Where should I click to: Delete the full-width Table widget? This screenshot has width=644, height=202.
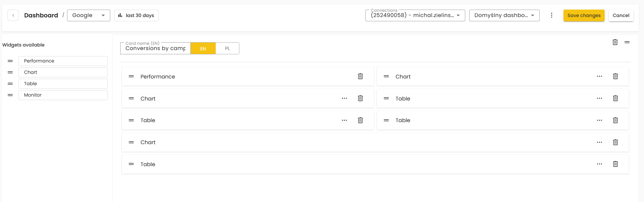point(616,164)
